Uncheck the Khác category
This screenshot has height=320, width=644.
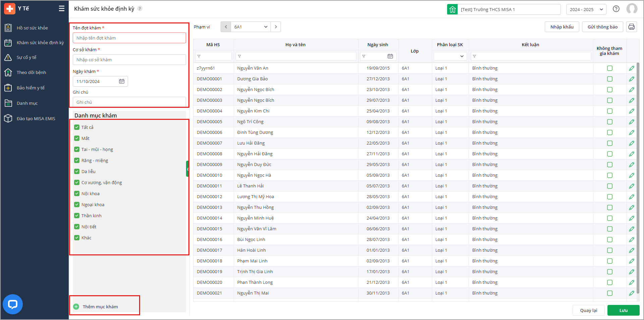click(77, 238)
